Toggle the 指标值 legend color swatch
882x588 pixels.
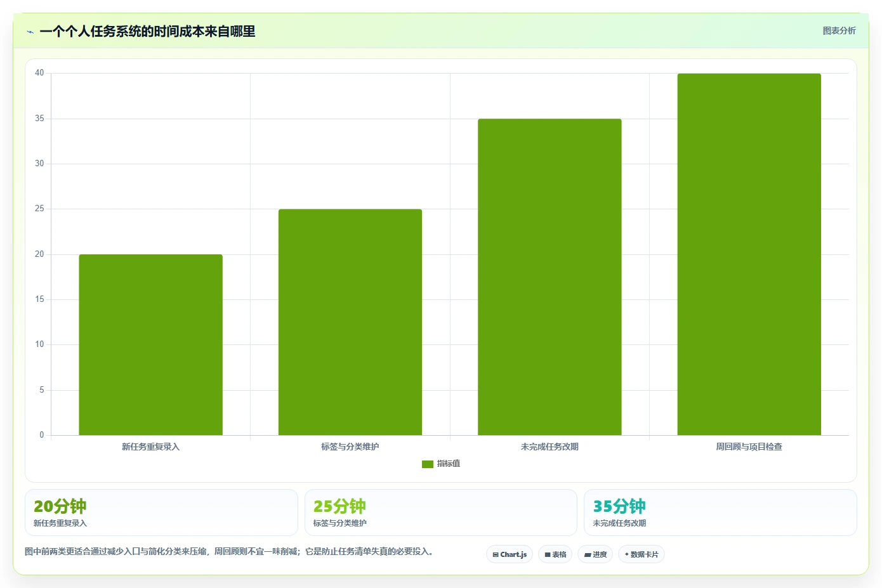427,464
